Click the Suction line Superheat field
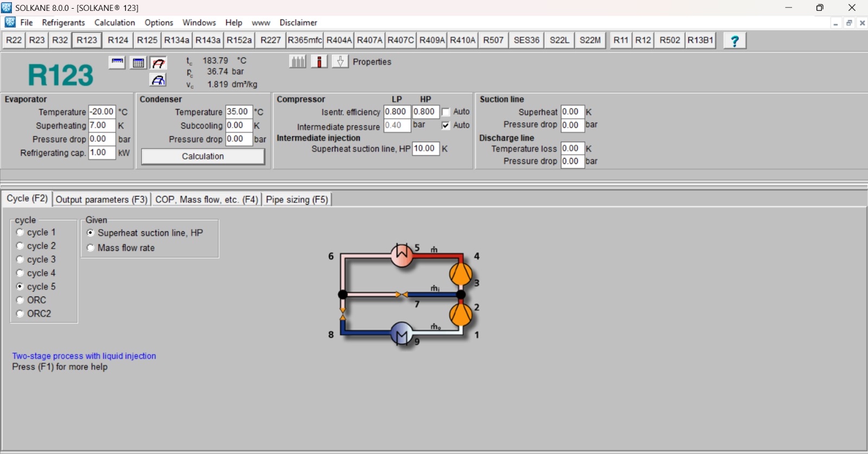The image size is (868, 454). (x=572, y=112)
